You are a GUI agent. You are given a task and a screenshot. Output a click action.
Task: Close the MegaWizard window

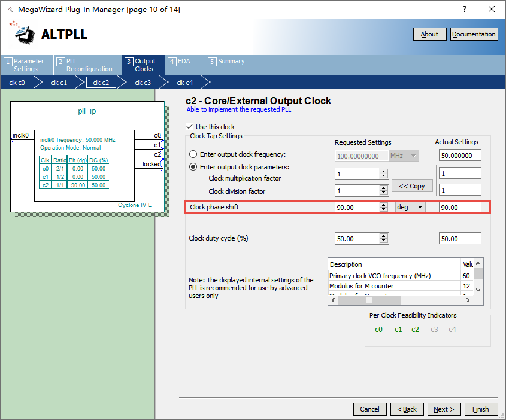pyautogui.click(x=491, y=9)
